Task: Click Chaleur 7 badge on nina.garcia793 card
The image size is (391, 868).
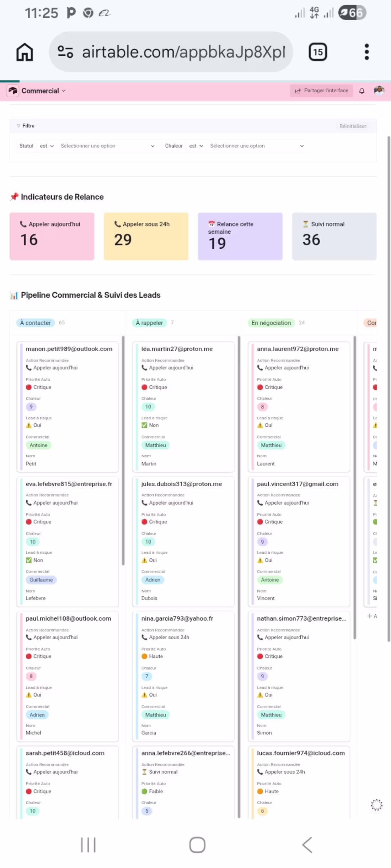Action: (x=146, y=676)
